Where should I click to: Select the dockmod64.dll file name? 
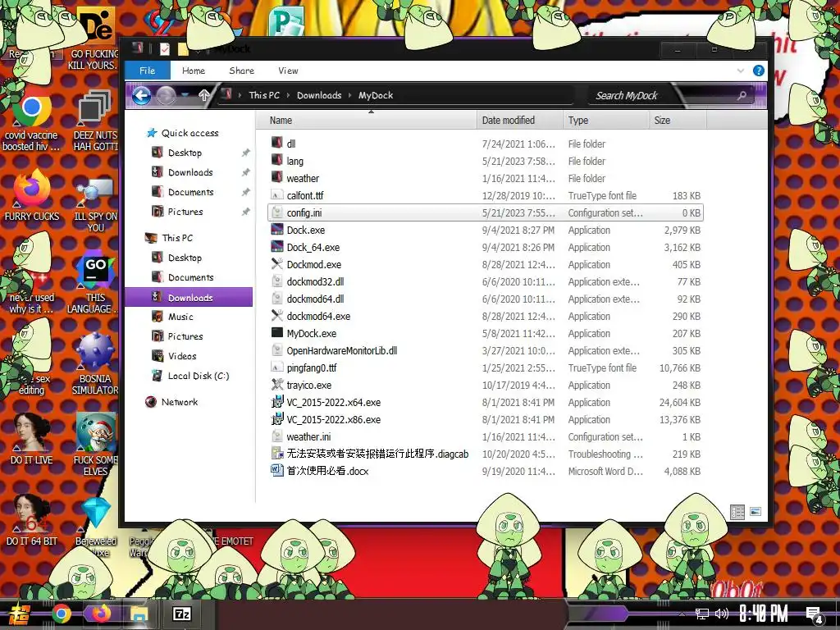pyautogui.click(x=315, y=299)
